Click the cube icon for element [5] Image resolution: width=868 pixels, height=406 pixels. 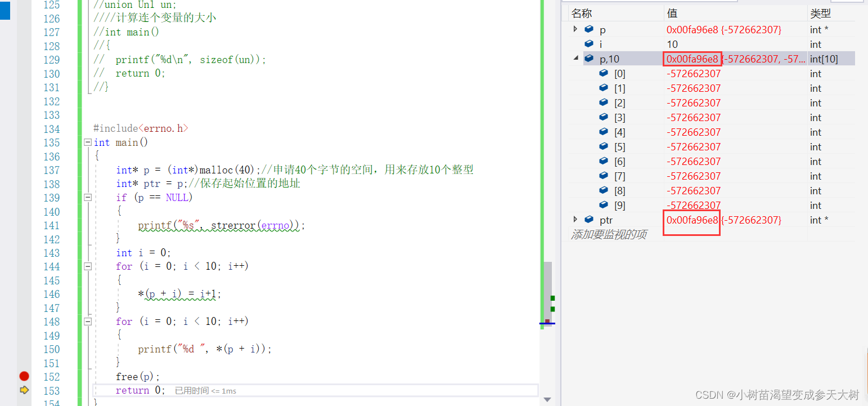pos(604,146)
